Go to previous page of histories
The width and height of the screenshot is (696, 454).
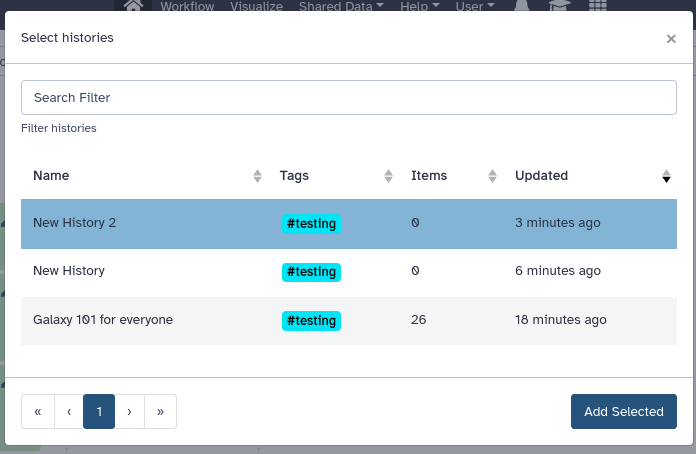[x=69, y=411]
